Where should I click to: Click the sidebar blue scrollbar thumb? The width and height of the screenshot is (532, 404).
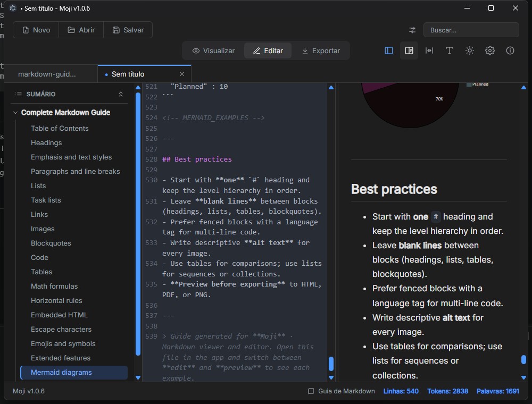point(138,224)
